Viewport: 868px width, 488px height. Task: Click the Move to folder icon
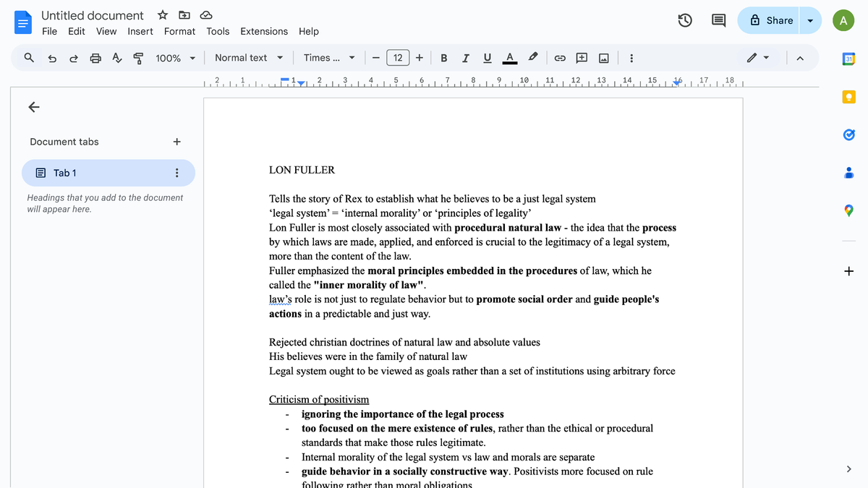(184, 15)
